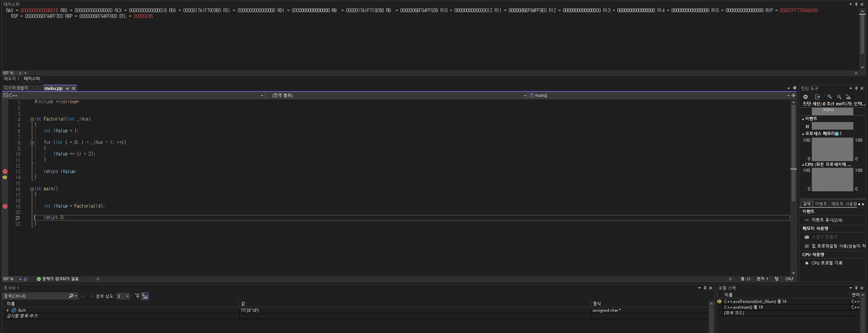This screenshot has width=868, height=333.
Task: Pin the watch 1 panel
Action: click(x=705, y=288)
